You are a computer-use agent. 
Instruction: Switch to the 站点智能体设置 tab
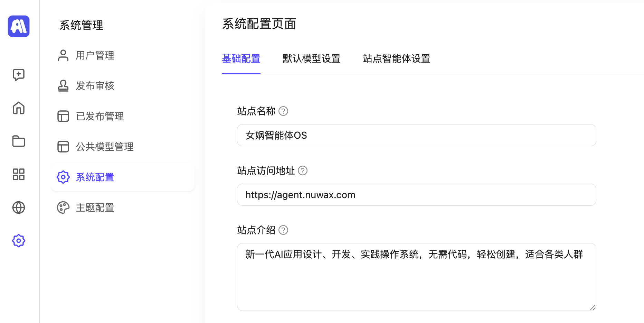pos(396,59)
